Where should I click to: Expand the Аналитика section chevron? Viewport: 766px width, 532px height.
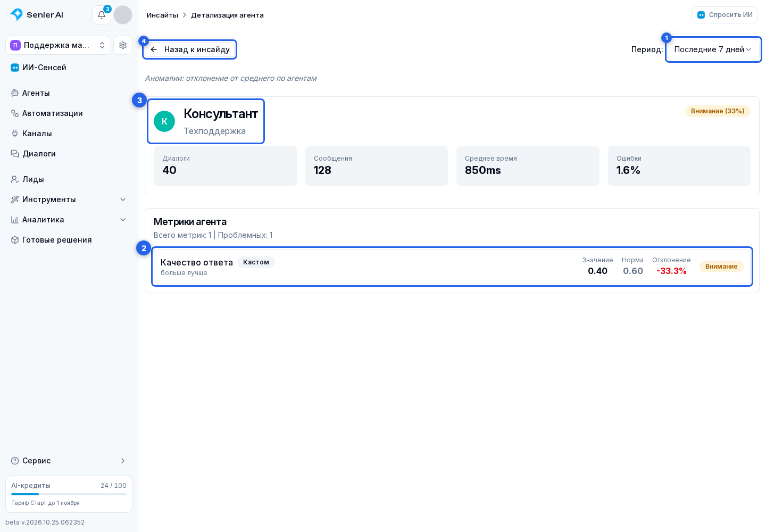pos(123,220)
